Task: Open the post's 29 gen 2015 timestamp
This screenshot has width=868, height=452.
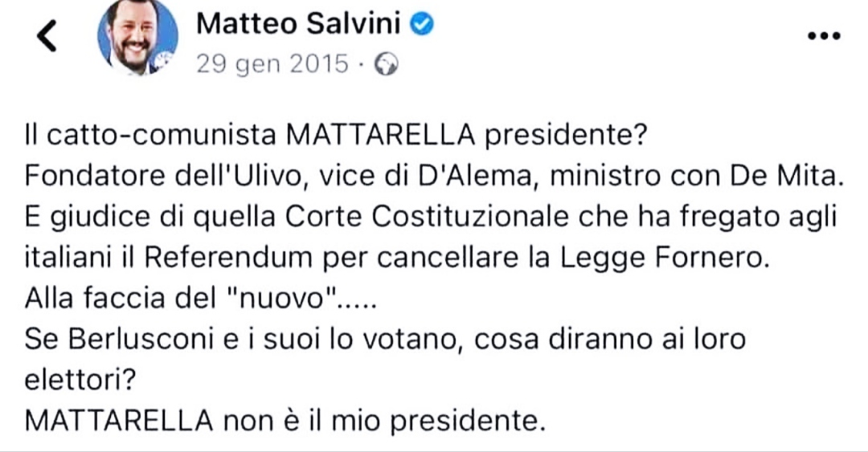Action: (x=272, y=63)
